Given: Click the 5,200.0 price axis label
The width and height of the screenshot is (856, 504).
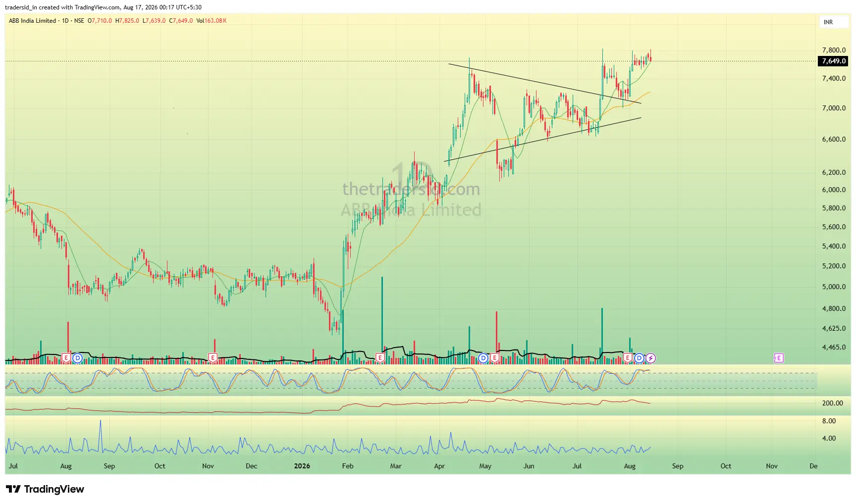Looking at the screenshot, I should coord(834,266).
